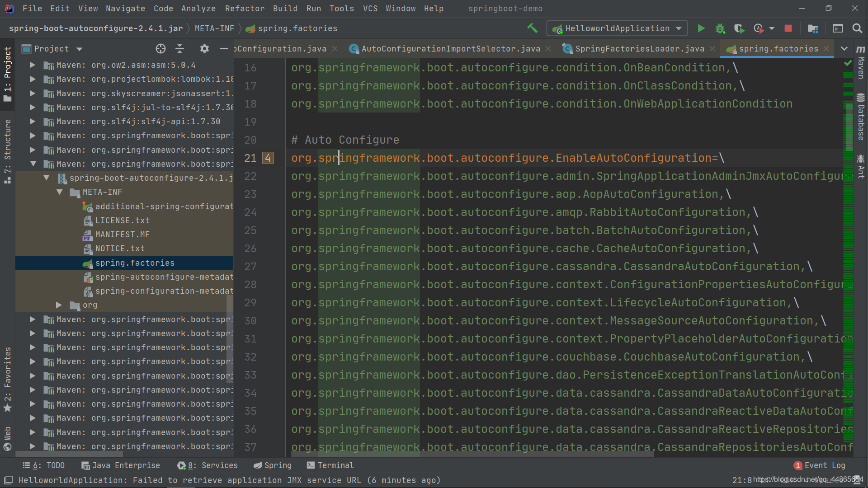Click the Project tree horizontal scrollbar

click(69, 454)
